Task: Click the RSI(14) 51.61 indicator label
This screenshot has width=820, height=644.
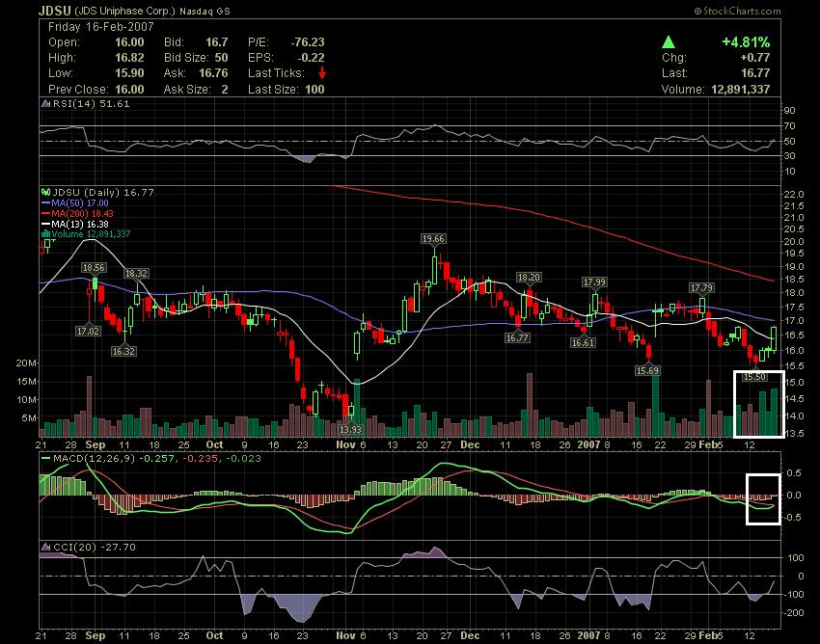Action: 91,103
